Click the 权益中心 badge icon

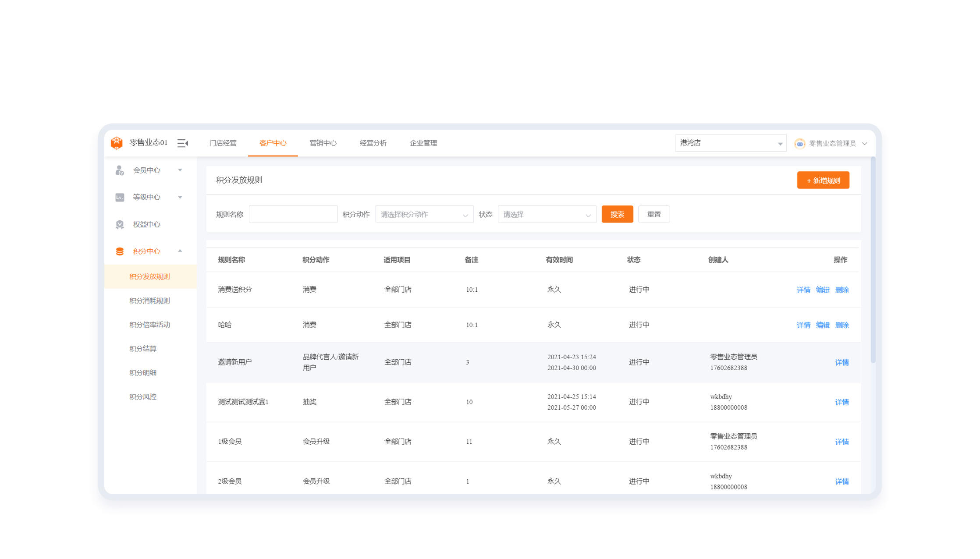(x=120, y=224)
